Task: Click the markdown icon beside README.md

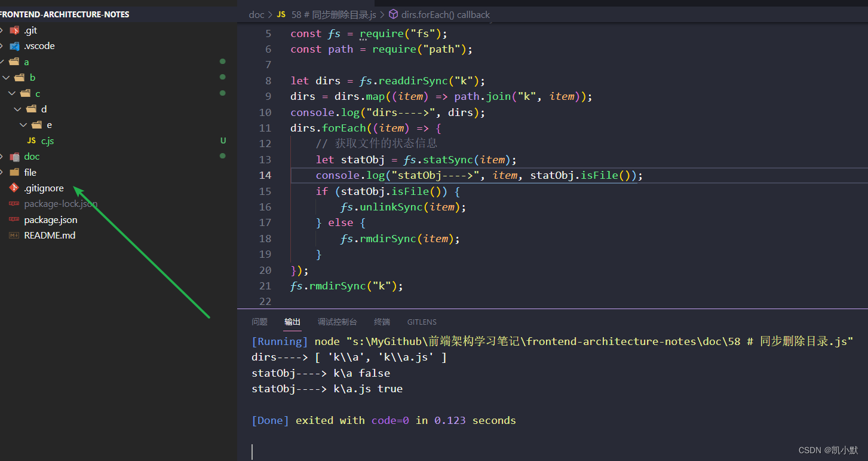Action: [14, 236]
